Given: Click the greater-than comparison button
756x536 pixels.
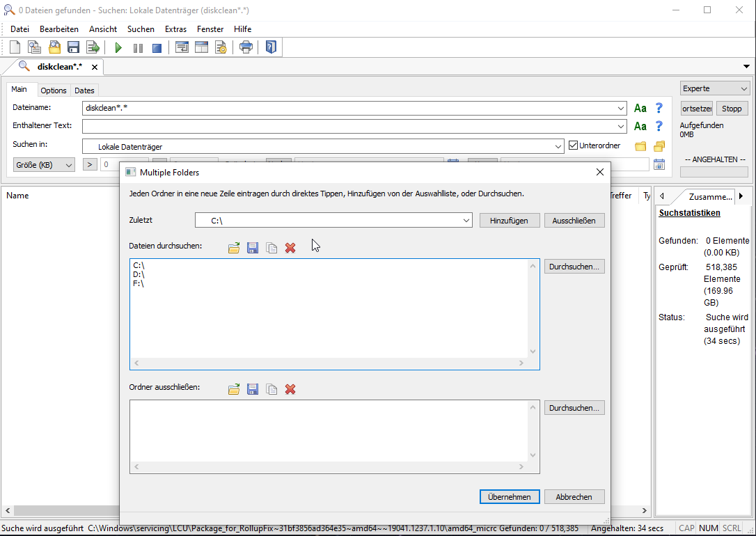Looking at the screenshot, I should pos(90,164).
